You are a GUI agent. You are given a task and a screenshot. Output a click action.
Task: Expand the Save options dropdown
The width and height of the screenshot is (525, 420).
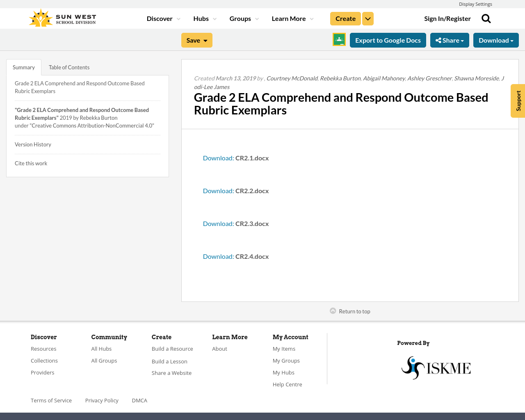click(x=204, y=39)
